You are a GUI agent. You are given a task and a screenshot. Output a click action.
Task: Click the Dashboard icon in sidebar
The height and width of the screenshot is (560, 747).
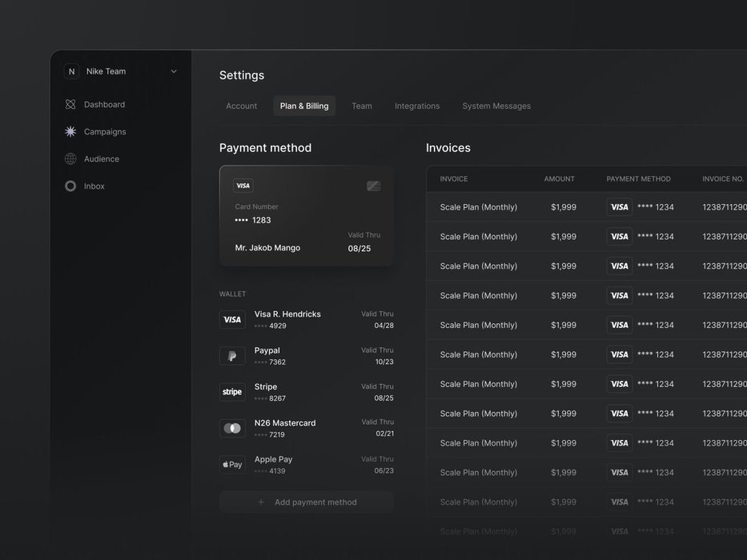pos(70,105)
